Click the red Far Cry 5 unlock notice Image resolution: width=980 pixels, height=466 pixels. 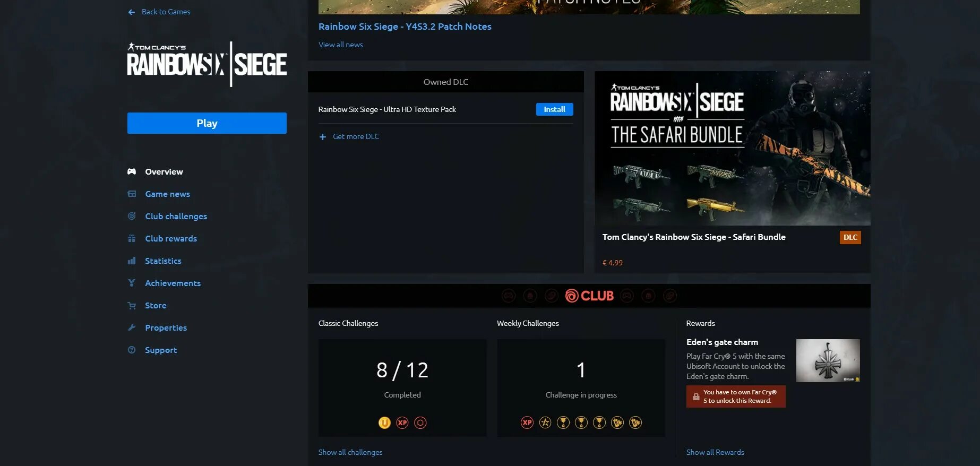pos(736,396)
